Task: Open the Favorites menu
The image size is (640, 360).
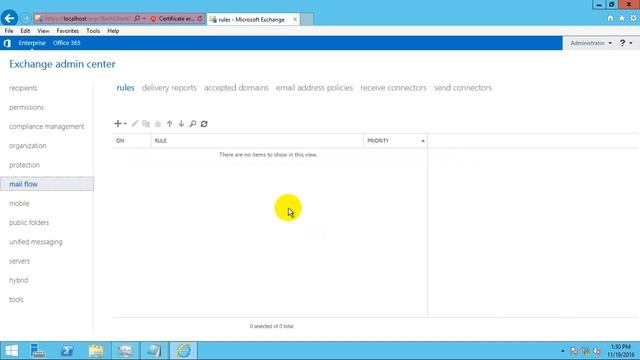Action: pos(68,31)
